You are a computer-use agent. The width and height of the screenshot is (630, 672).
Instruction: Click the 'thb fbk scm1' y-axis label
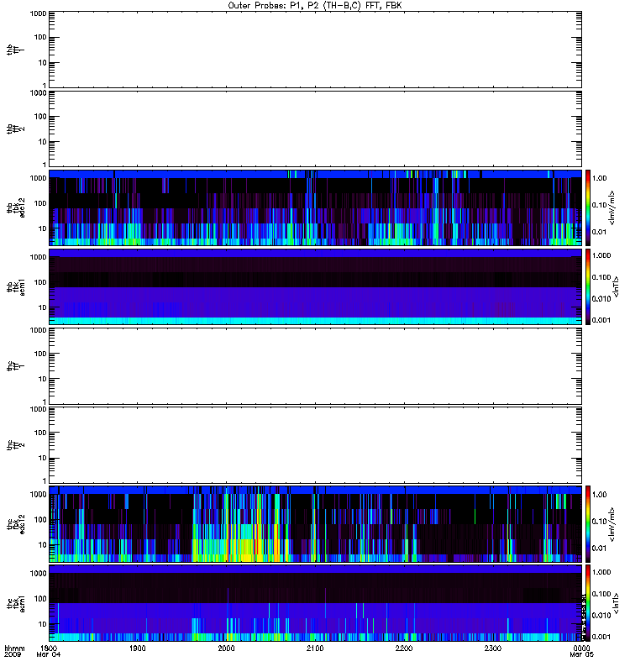(x=16, y=287)
